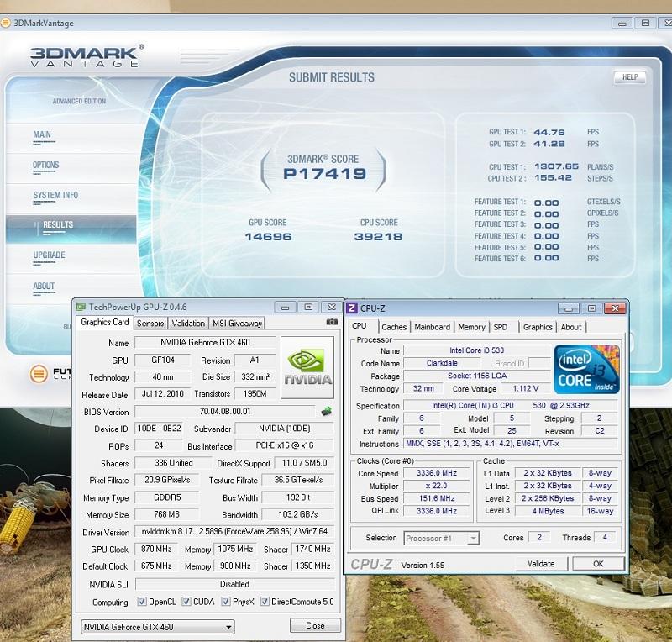This screenshot has width=672, height=642.
Task: Open ABOUT in 3DMark sidebar
Action: pos(44,286)
